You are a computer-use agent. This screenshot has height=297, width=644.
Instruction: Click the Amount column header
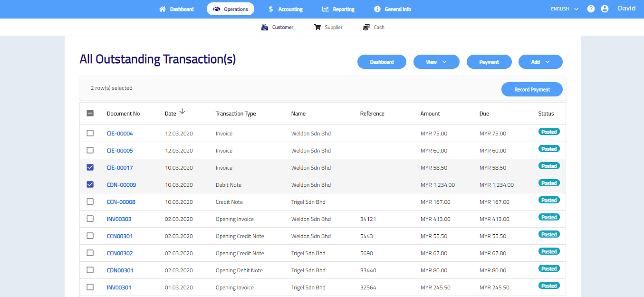pos(430,114)
